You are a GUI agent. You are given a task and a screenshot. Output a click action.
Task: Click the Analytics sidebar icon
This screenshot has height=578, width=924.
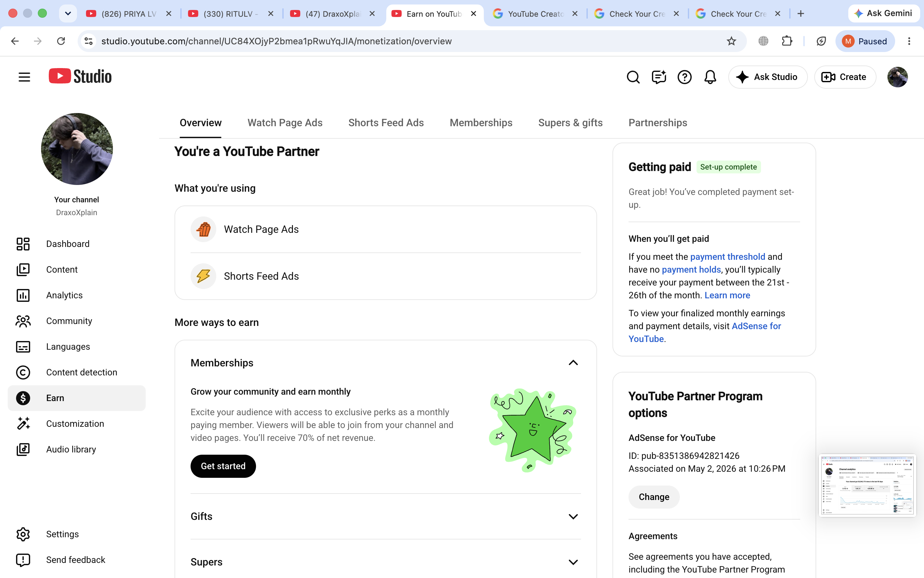tap(23, 295)
